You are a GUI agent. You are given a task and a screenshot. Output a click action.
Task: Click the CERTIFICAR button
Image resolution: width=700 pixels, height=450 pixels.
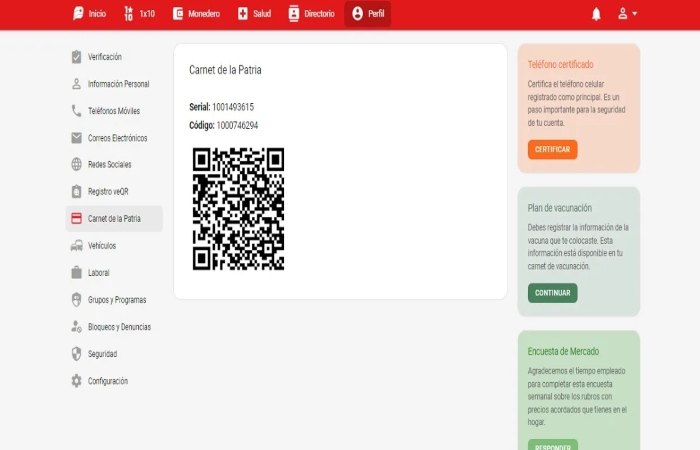(552, 150)
